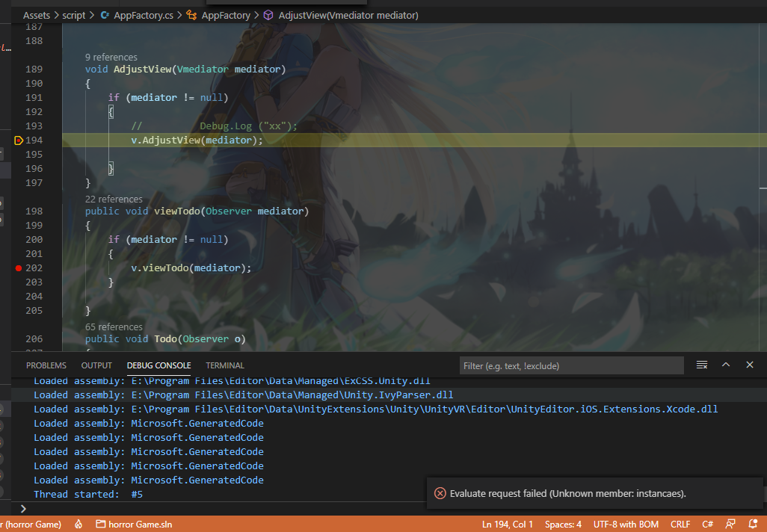Click the '9 references' CodeLens link
Viewport: 767px width, 532px height.
tap(111, 58)
